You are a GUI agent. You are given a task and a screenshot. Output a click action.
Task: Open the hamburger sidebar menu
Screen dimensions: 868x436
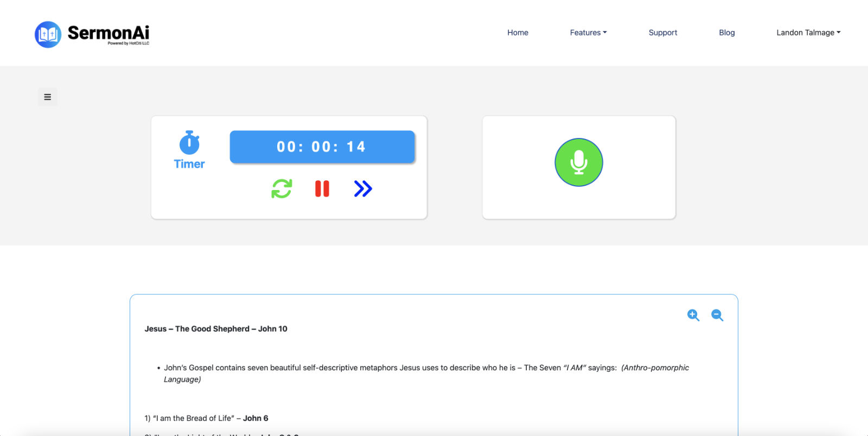point(48,97)
